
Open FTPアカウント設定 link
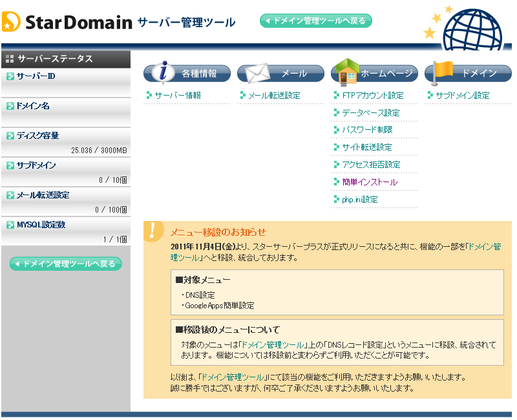coord(372,96)
